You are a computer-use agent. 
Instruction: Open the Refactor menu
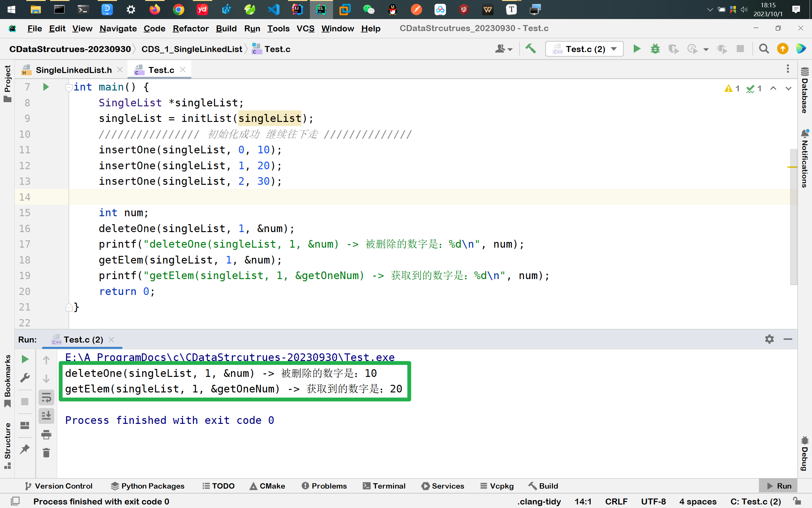pyautogui.click(x=191, y=29)
